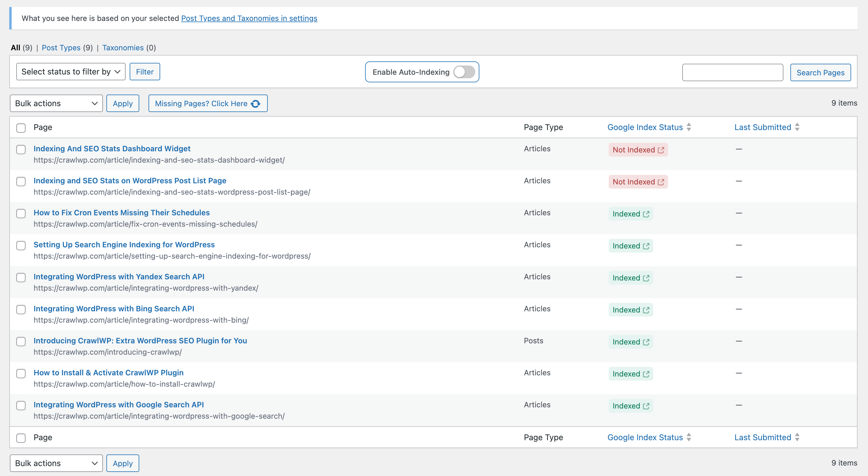Image resolution: width=868 pixels, height=476 pixels.
Task: Open How to Fix Cron Events Missing Their Schedules
Action: pyautogui.click(x=122, y=212)
